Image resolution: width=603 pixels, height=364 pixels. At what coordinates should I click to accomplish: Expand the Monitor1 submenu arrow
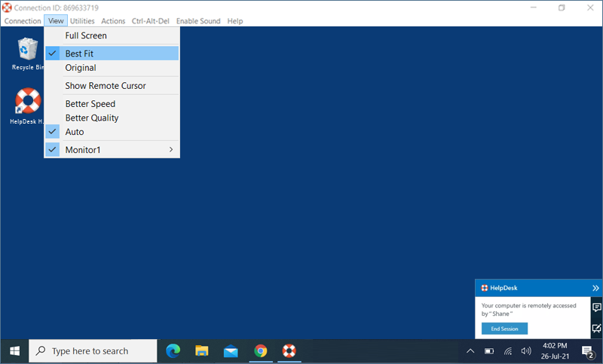[171, 150]
